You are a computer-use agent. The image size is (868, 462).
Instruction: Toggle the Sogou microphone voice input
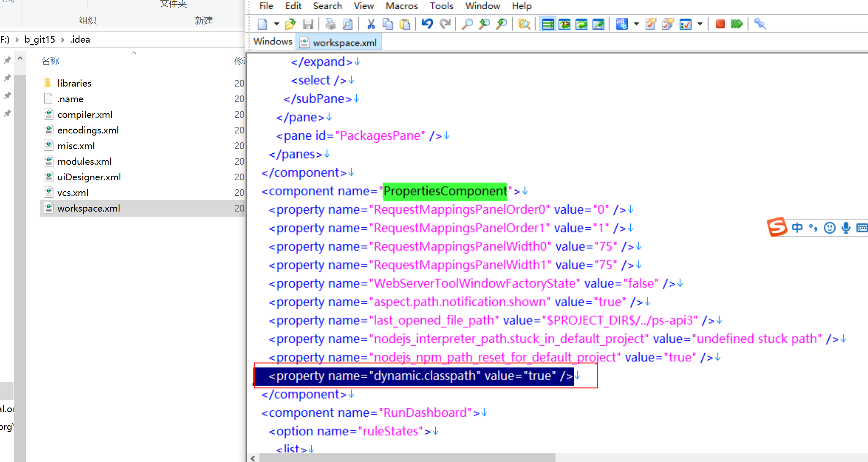846,228
